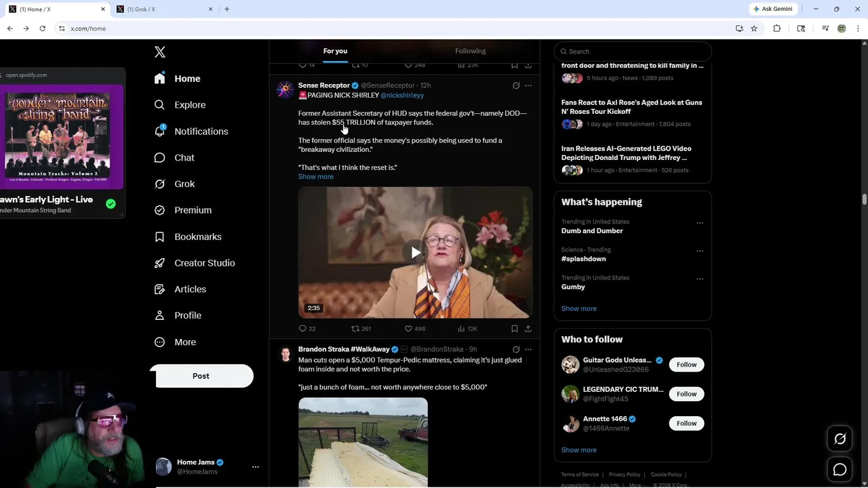Click the Search field

pos(633,52)
